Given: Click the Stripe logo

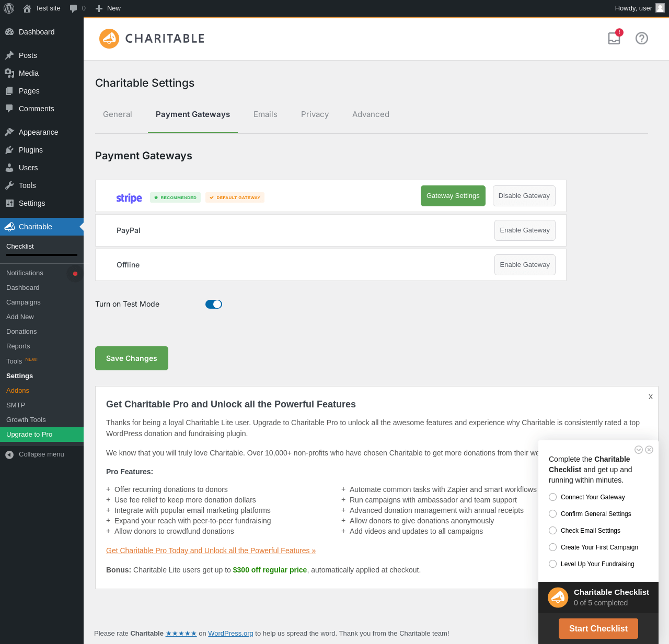Looking at the screenshot, I should [129, 198].
